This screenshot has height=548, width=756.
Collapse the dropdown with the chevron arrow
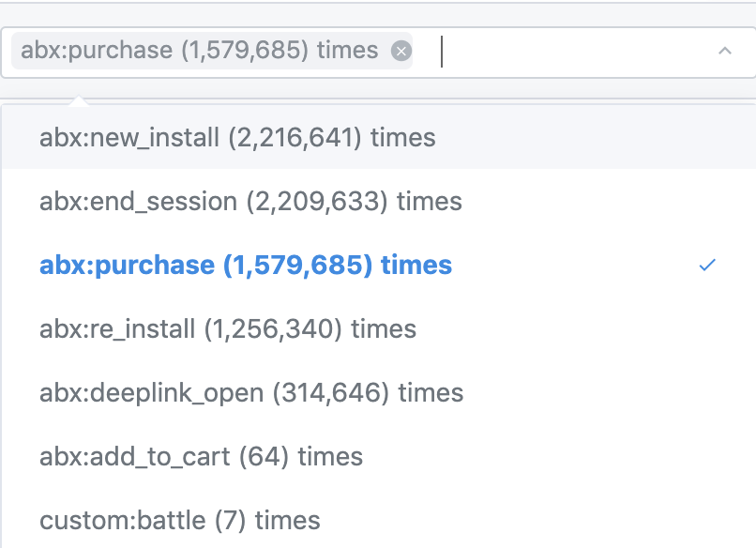(x=724, y=52)
